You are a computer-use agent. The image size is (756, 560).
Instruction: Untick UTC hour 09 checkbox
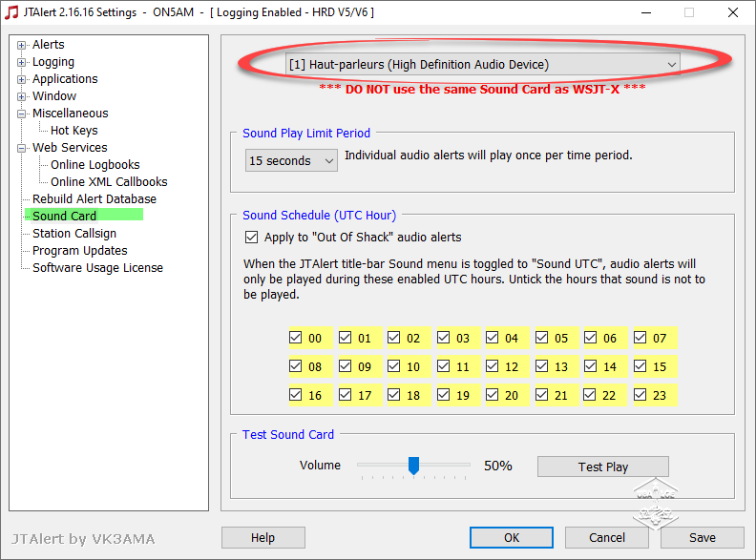[x=345, y=366]
